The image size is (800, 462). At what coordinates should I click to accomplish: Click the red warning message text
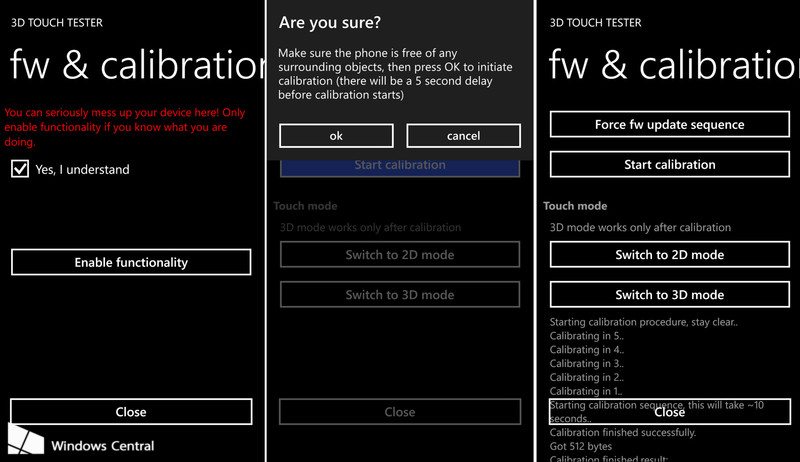pyautogui.click(x=125, y=128)
